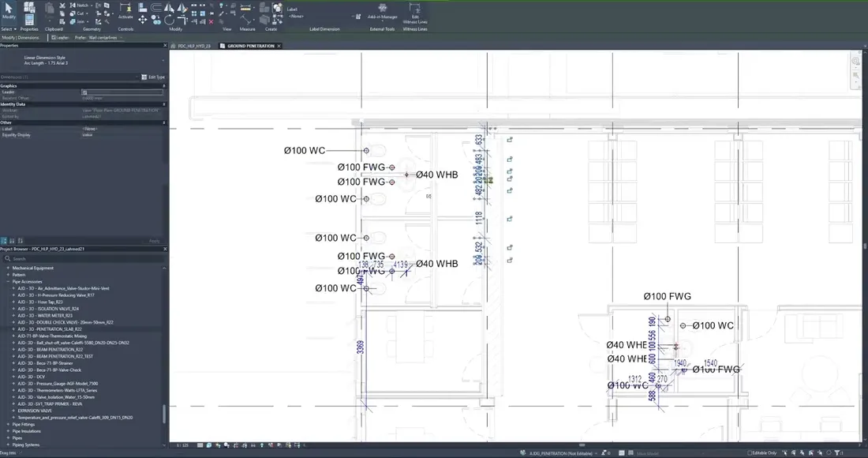
Task: Collapse the Graphics properties section
Action: (164, 86)
